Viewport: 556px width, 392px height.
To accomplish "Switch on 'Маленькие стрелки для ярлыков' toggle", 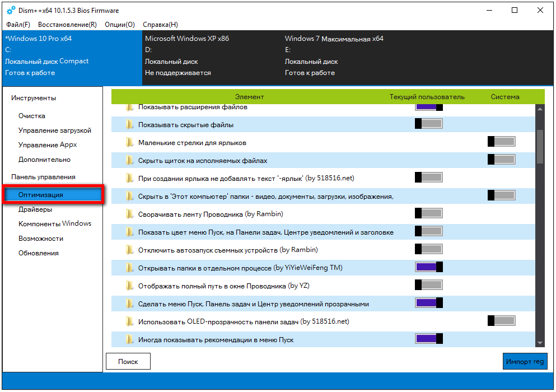I will click(502, 142).
